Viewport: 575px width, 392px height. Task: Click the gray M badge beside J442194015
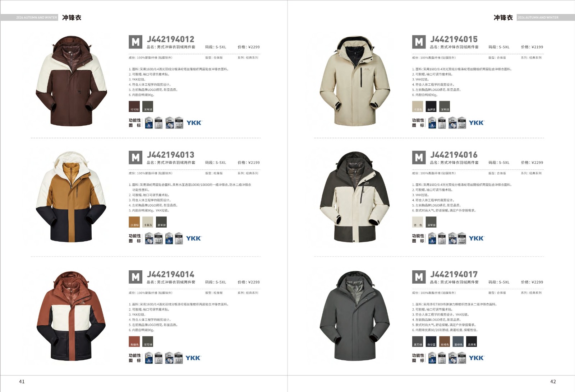[x=419, y=42]
